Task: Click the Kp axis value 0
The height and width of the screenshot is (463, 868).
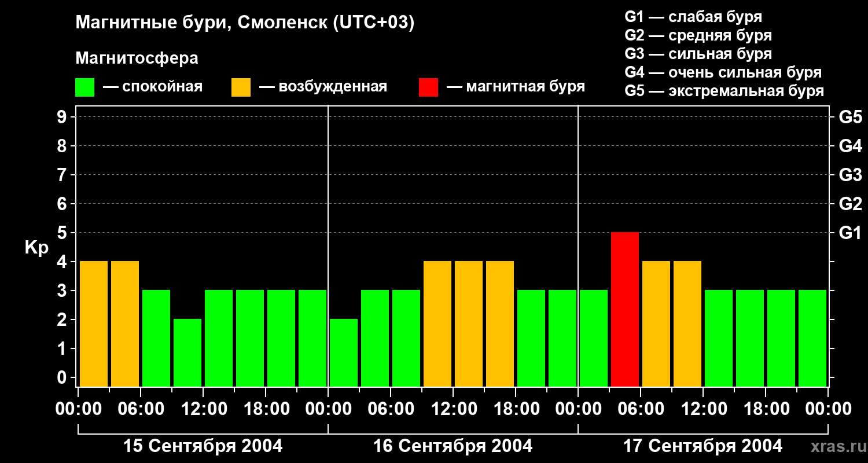Action: pos(63,378)
